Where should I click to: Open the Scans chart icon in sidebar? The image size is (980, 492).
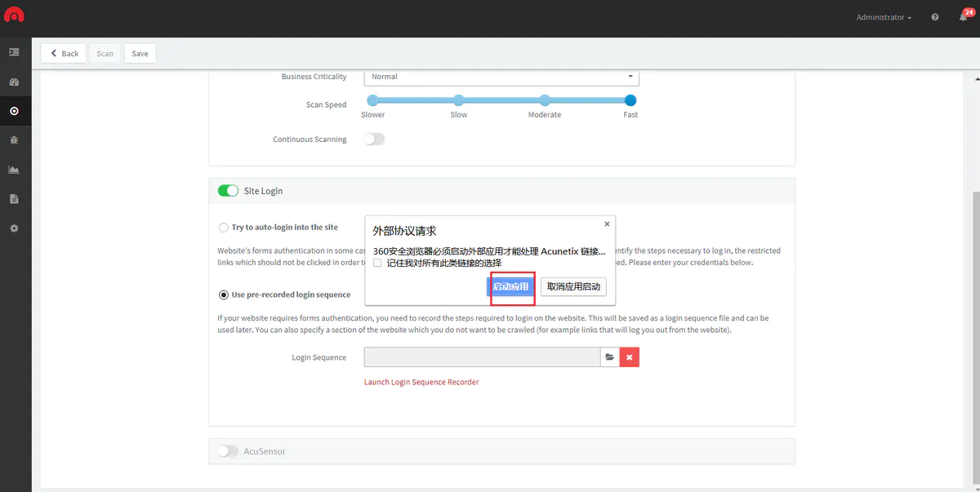[14, 170]
